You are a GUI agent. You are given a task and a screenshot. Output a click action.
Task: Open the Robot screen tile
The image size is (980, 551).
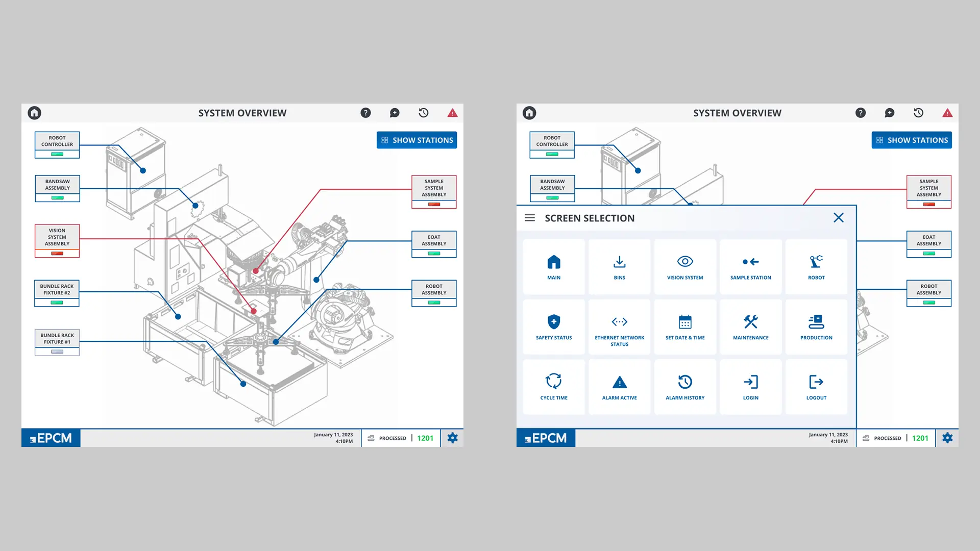click(816, 267)
